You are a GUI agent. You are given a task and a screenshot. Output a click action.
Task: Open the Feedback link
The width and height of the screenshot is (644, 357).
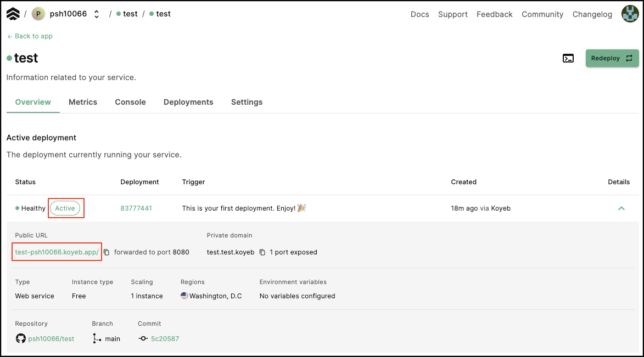(495, 14)
